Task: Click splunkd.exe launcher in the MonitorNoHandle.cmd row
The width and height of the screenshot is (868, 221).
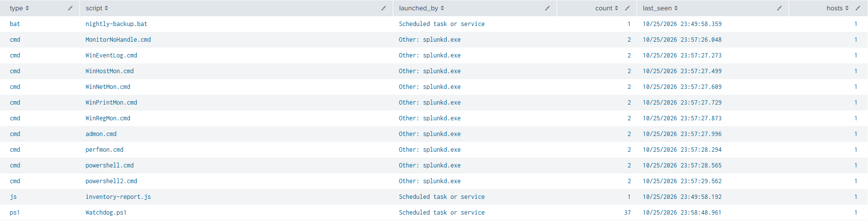Action: click(x=430, y=40)
